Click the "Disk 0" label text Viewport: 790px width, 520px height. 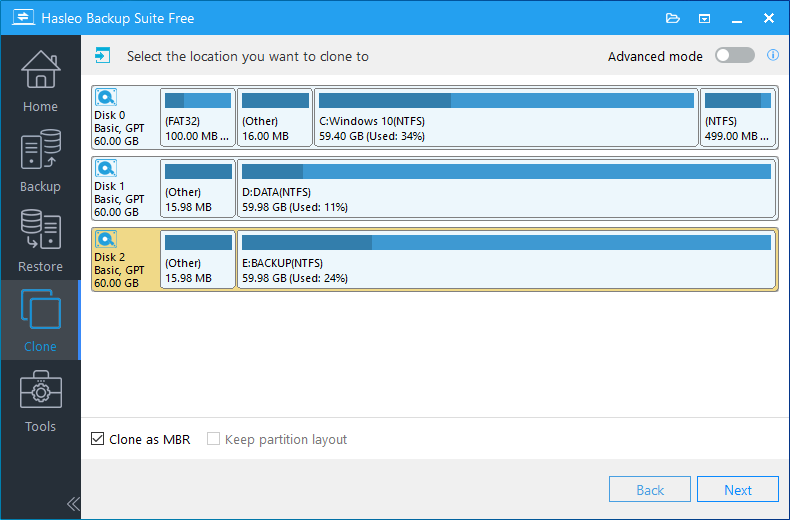coord(109,115)
